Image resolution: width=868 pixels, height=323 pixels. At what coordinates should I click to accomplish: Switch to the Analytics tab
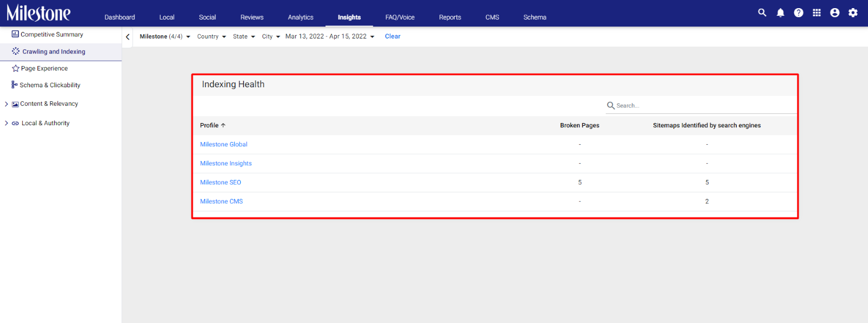[x=301, y=17]
